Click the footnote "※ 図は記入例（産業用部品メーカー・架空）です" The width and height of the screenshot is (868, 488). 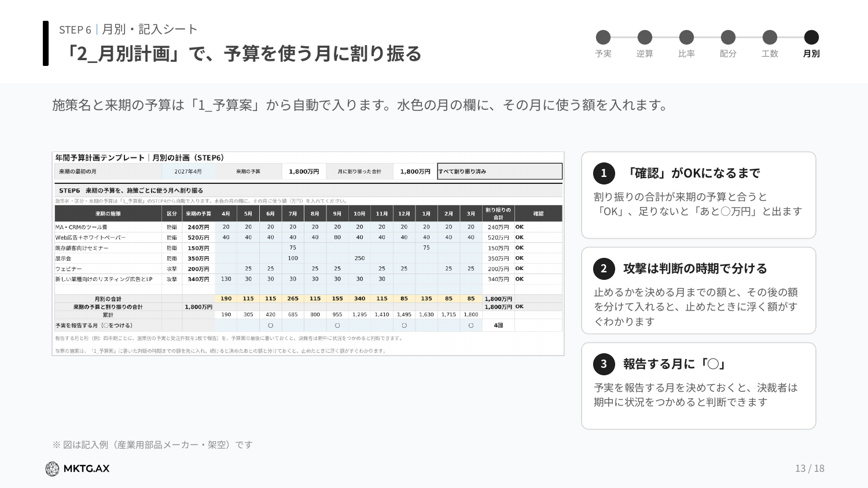(153, 445)
